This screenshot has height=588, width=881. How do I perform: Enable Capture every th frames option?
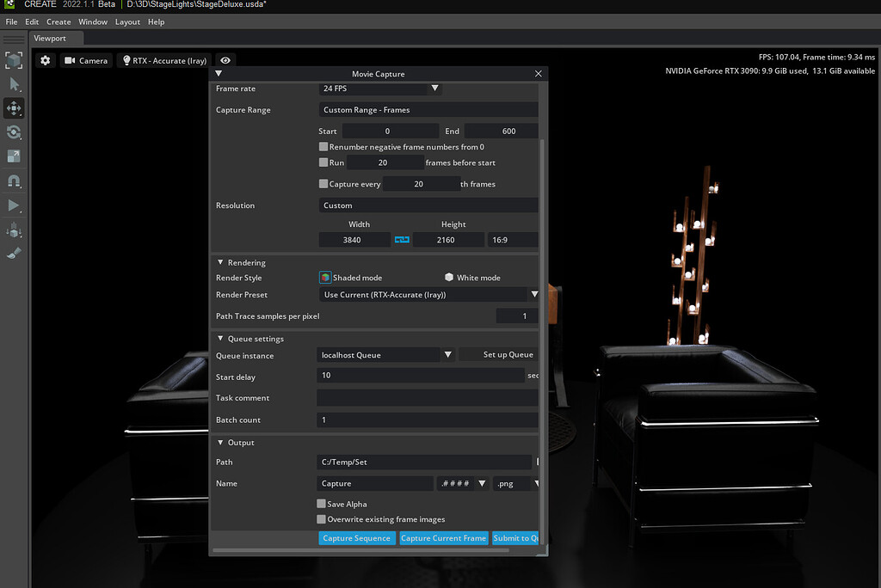325,183
